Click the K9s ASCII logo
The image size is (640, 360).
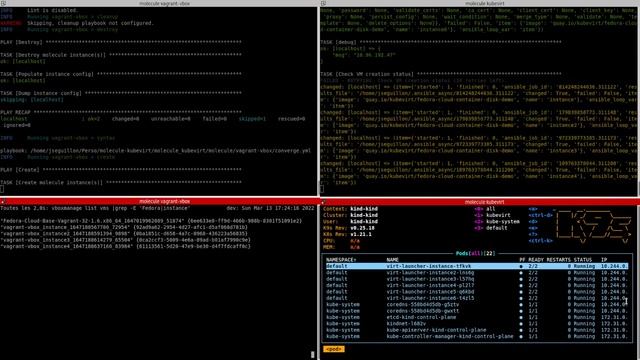point(593,226)
